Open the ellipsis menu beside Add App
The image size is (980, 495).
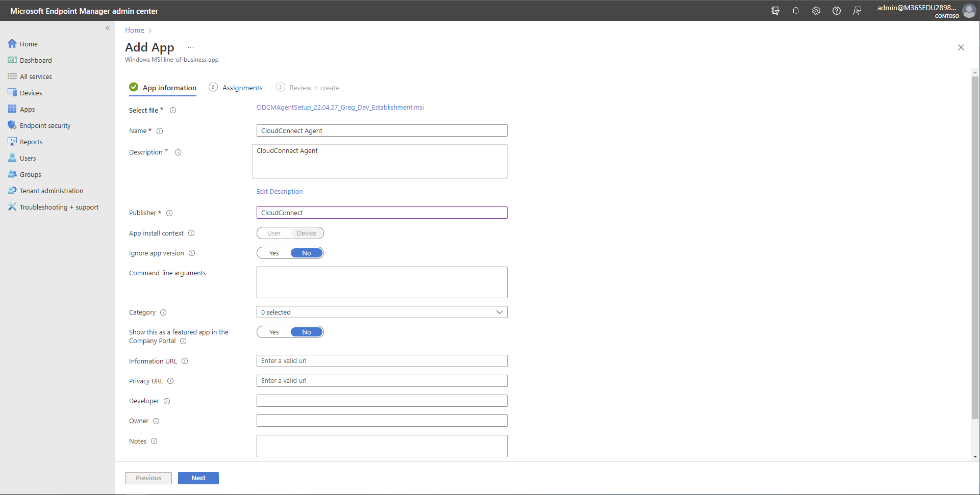[x=191, y=47]
